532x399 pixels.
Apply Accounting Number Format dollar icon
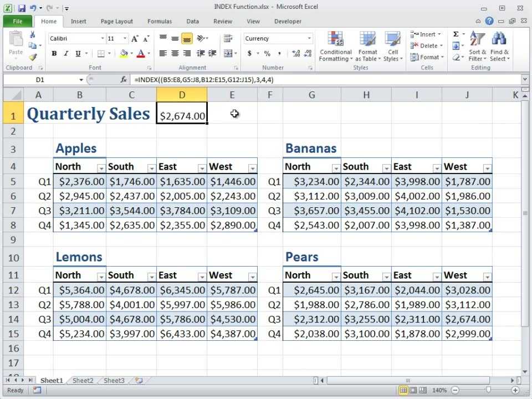[x=250, y=54]
